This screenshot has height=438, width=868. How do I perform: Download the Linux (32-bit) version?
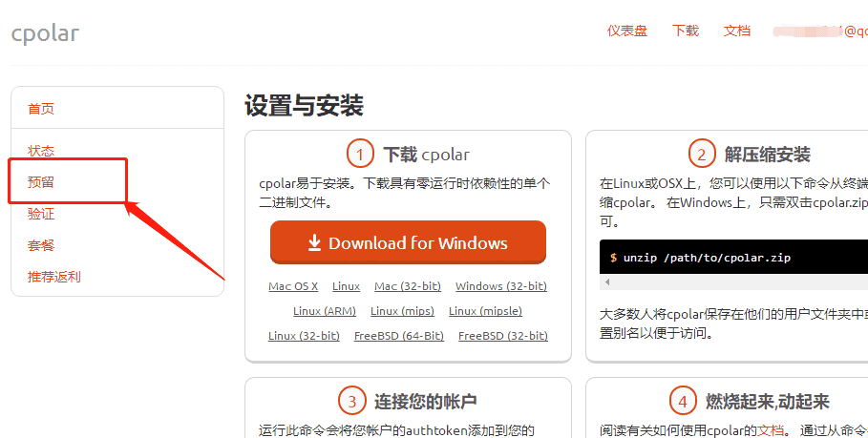coord(304,336)
